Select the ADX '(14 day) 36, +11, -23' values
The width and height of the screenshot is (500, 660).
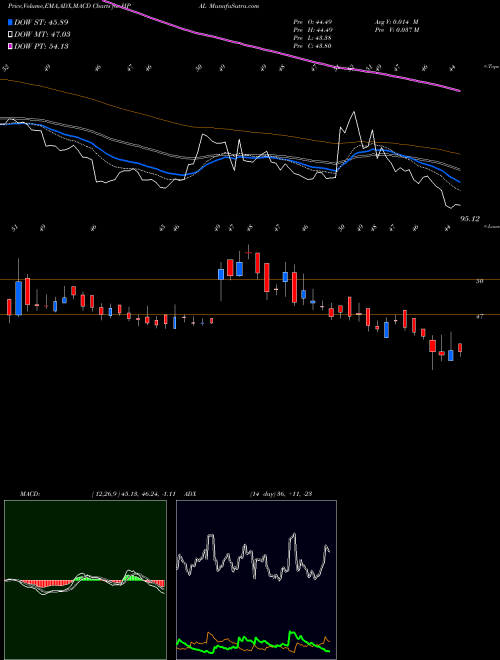tap(281, 494)
